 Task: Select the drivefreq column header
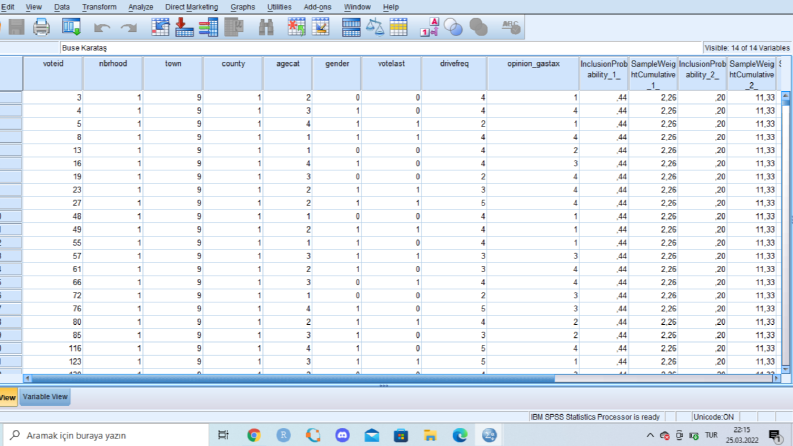pyautogui.click(x=454, y=73)
